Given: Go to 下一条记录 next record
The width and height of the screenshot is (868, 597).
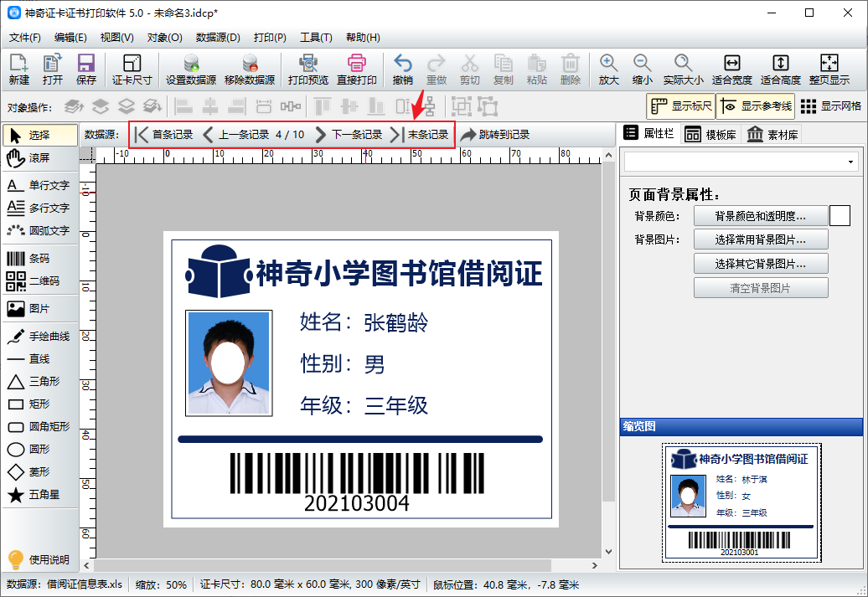Looking at the screenshot, I should 349,135.
